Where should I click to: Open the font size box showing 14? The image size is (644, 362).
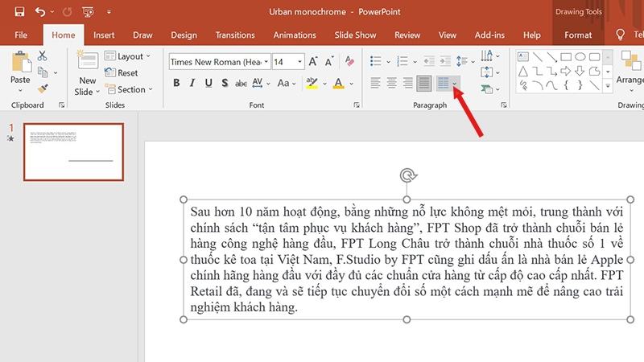(x=288, y=62)
